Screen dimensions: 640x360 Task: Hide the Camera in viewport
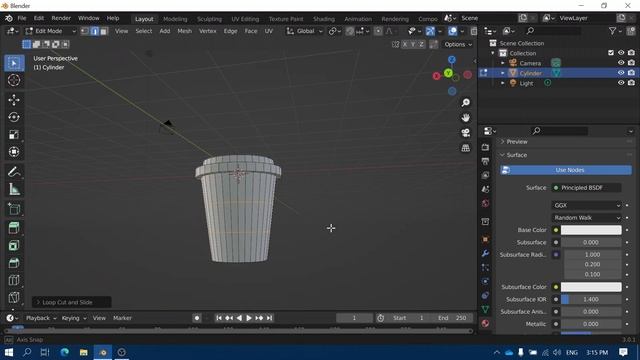point(621,63)
